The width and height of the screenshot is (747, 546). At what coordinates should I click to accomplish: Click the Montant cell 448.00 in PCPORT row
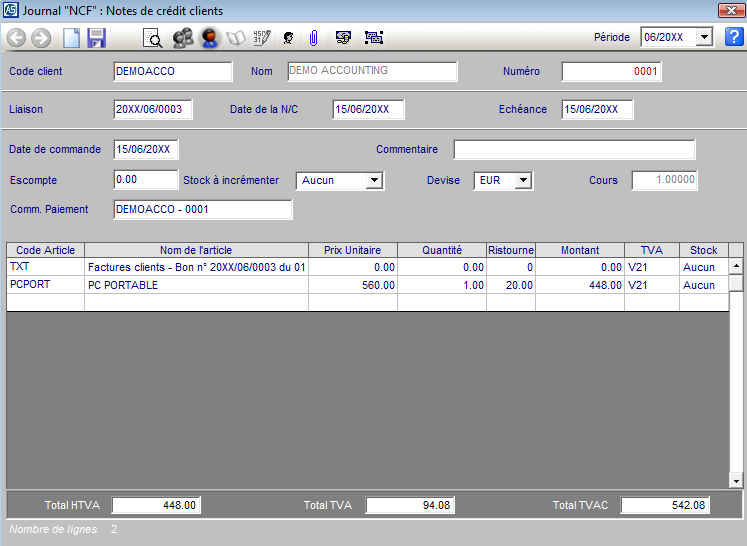click(580, 285)
